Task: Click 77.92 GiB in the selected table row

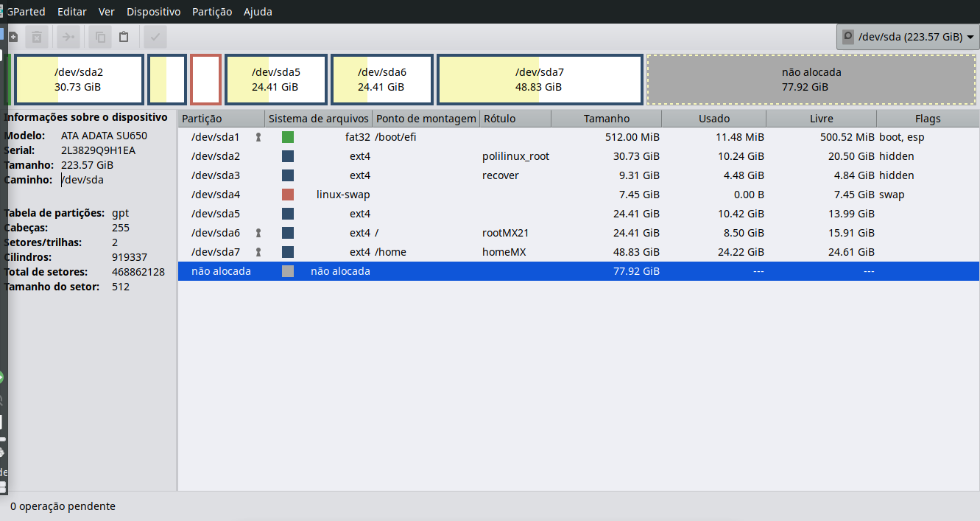Action: [x=636, y=271]
